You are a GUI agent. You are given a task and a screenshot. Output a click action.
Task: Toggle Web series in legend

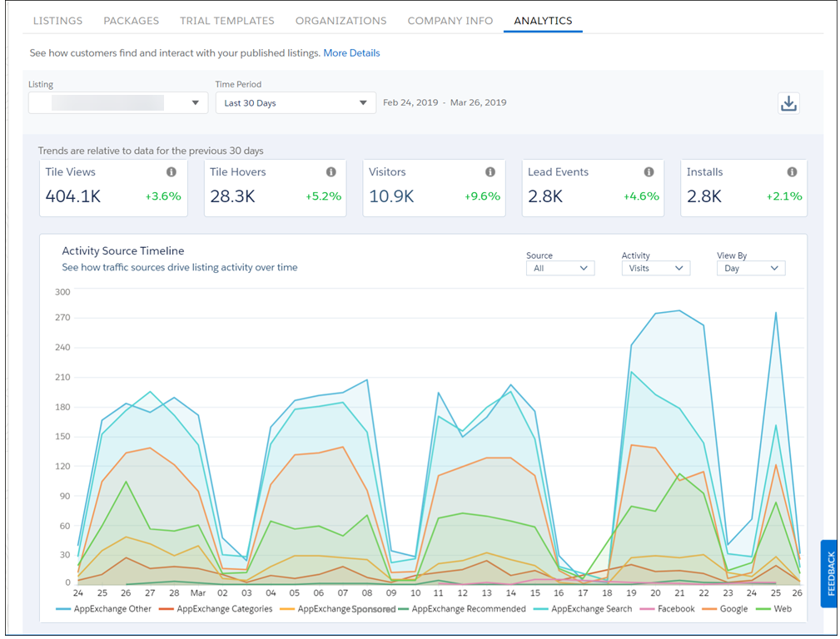(773, 609)
